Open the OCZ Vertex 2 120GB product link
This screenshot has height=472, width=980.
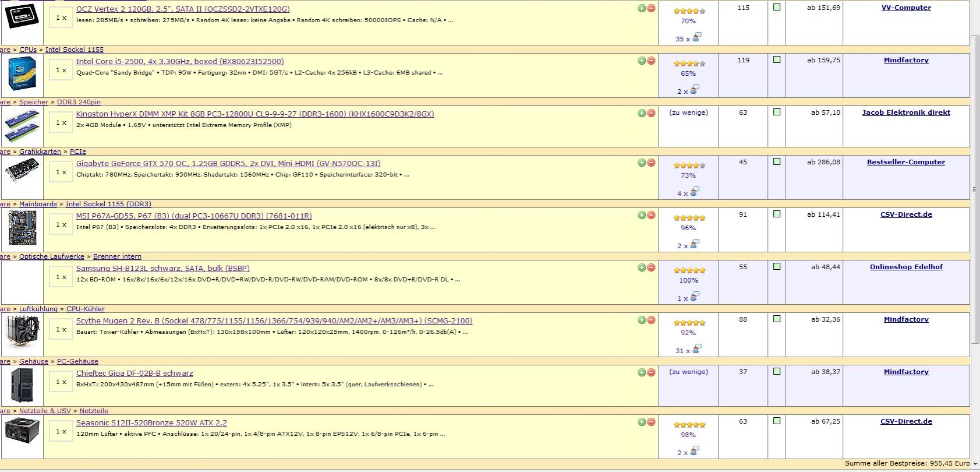[183, 9]
